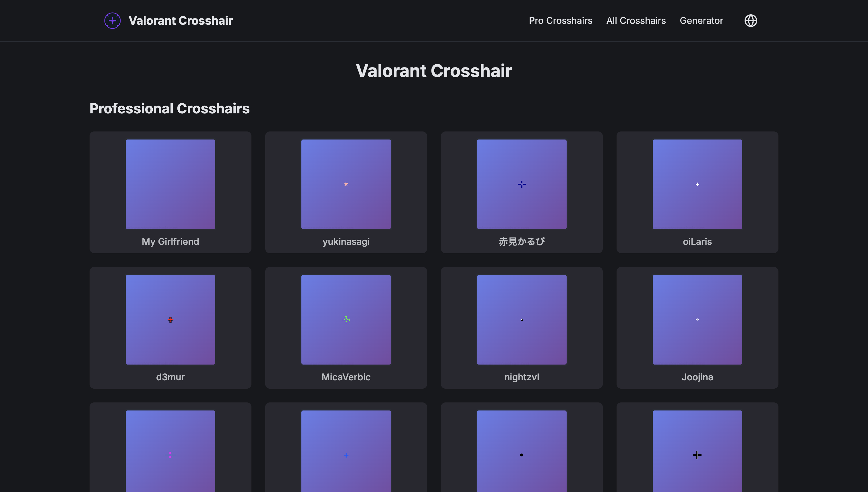Select oiLaris white plus crosshair preview
Screen dimensions: 868x492
(x=697, y=184)
